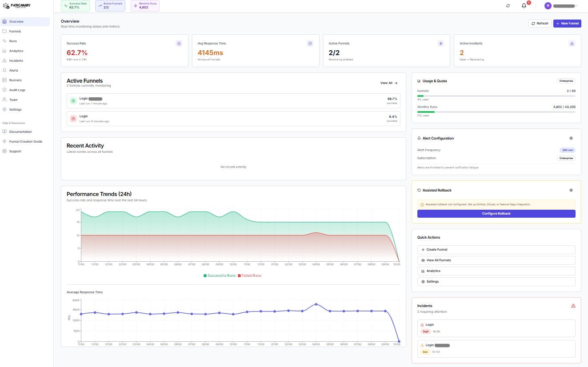The height and width of the screenshot is (367, 588).
Task: Click the Active Funnels card icon
Action: point(440,44)
